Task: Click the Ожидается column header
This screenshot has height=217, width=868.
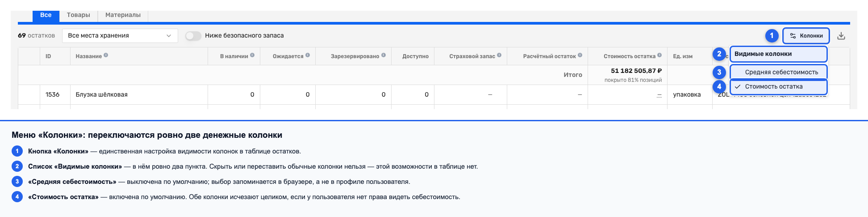Action: click(x=288, y=56)
